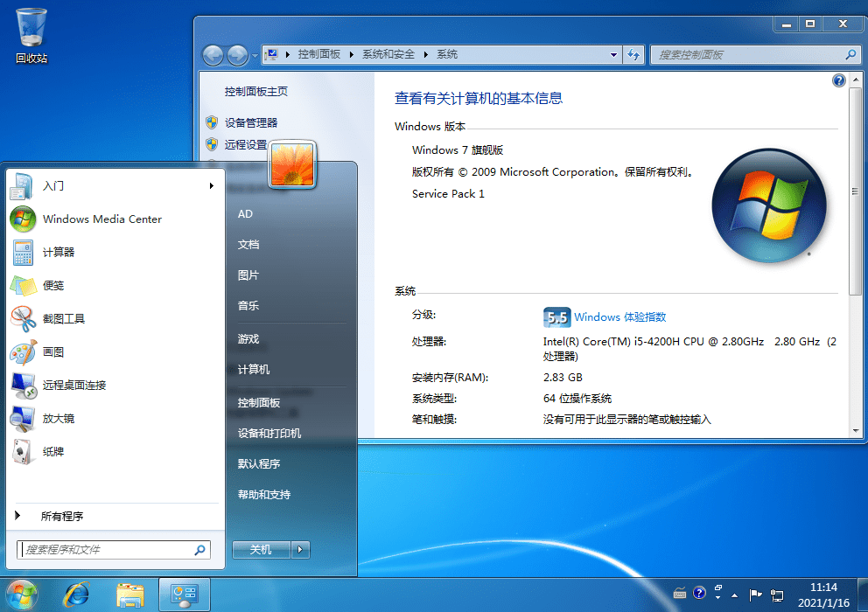Open Internet Explorer from taskbar
The height and width of the screenshot is (612, 868).
(76, 595)
